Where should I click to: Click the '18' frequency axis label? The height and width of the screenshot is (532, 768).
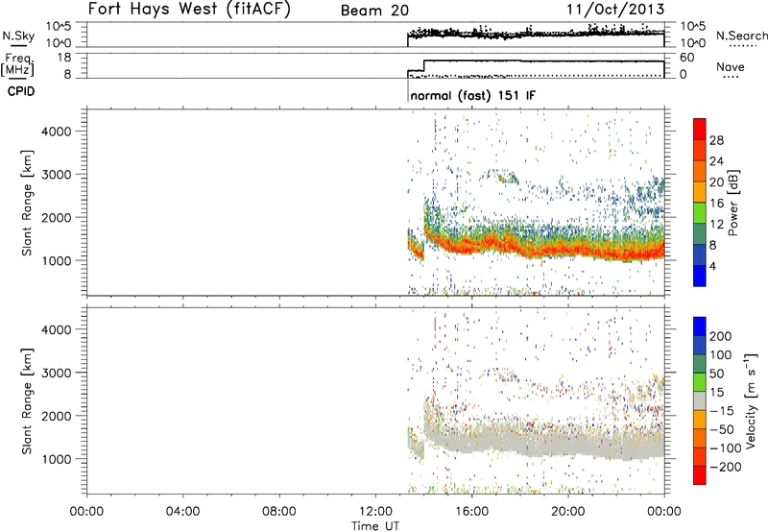(x=64, y=58)
